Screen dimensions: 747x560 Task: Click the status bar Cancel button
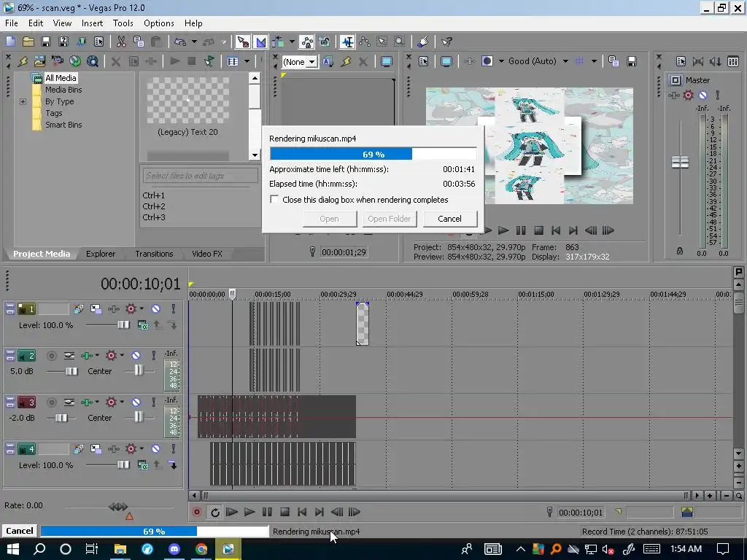tap(20, 531)
